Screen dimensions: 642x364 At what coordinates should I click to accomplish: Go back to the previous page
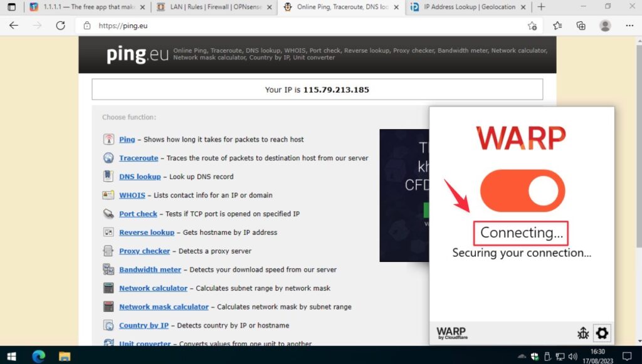[x=14, y=25]
